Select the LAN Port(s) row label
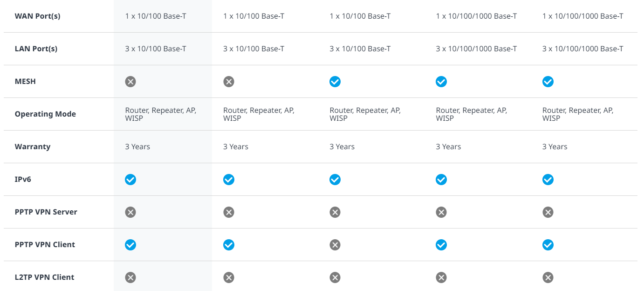 (x=36, y=48)
